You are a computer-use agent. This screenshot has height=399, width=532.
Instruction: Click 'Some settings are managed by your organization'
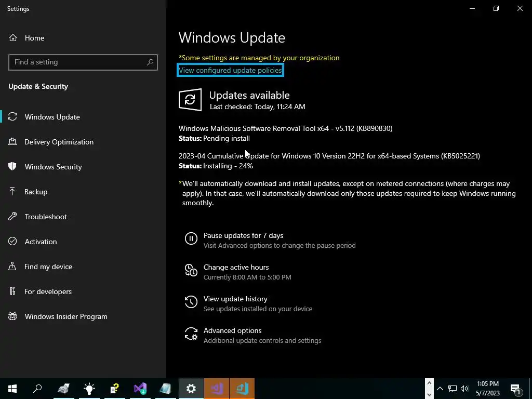click(259, 58)
